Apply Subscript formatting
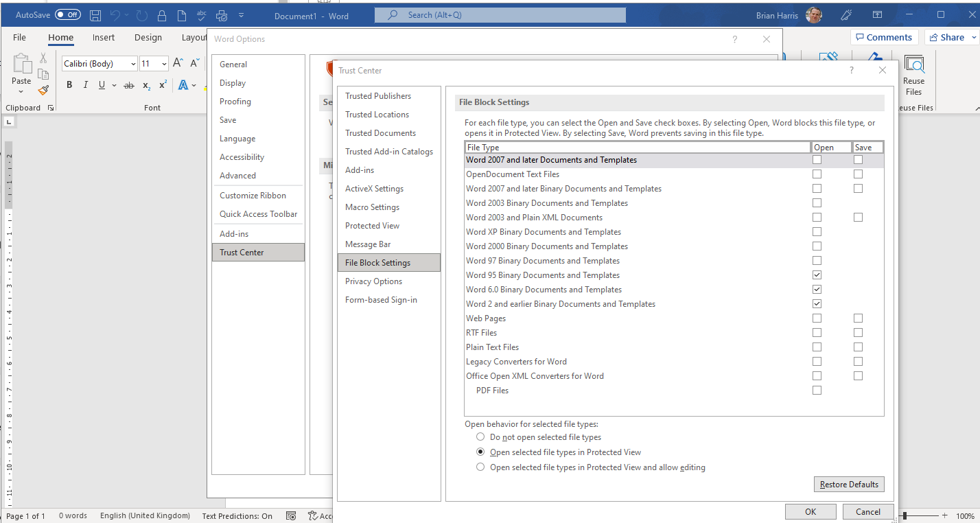The width and height of the screenshot is (980, 523). 146,85
